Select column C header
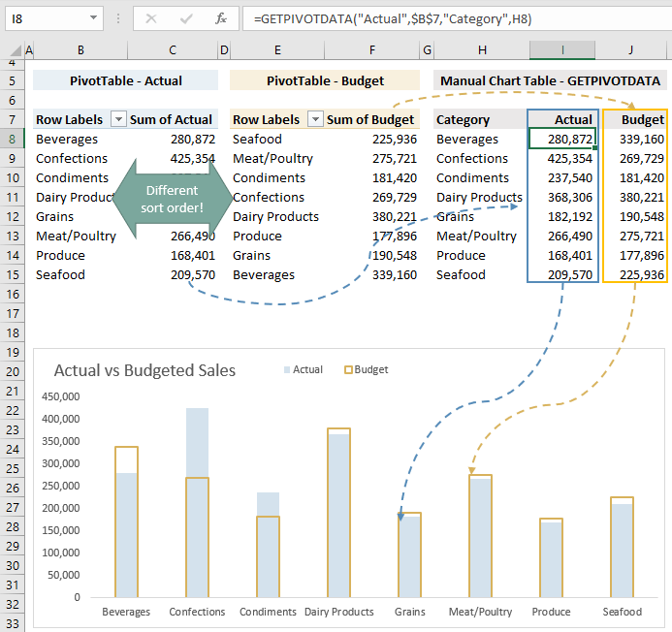The height and width of the screenshot is (632, 672). tap(173, 50)
